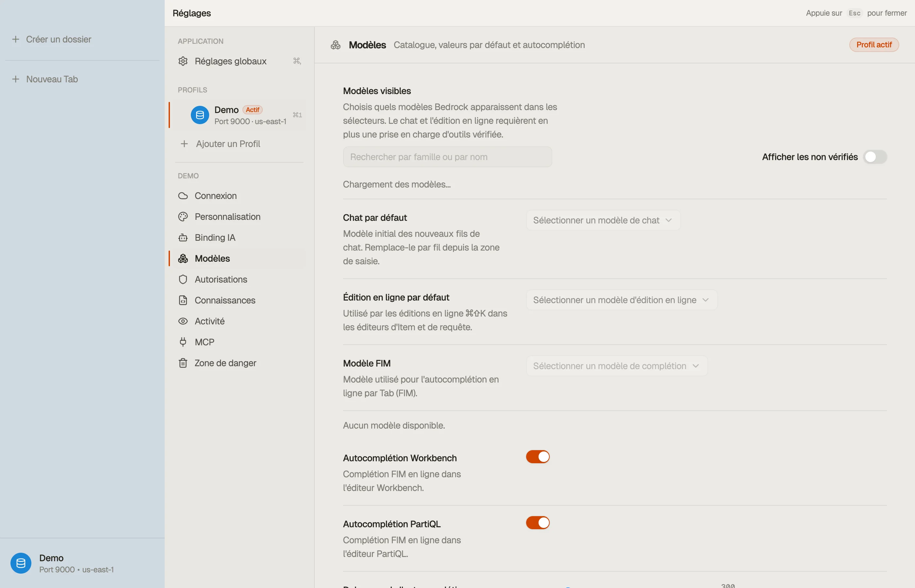Click Créer un dossier
Viewport: 915px width, 588px height.
click(x=82, y=39)
